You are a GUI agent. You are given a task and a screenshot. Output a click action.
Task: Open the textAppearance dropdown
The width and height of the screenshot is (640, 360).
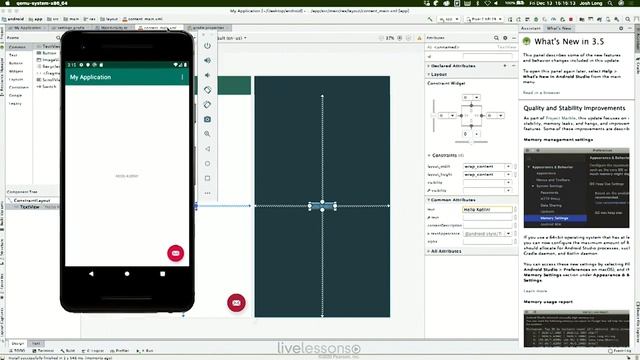point(508,233)
